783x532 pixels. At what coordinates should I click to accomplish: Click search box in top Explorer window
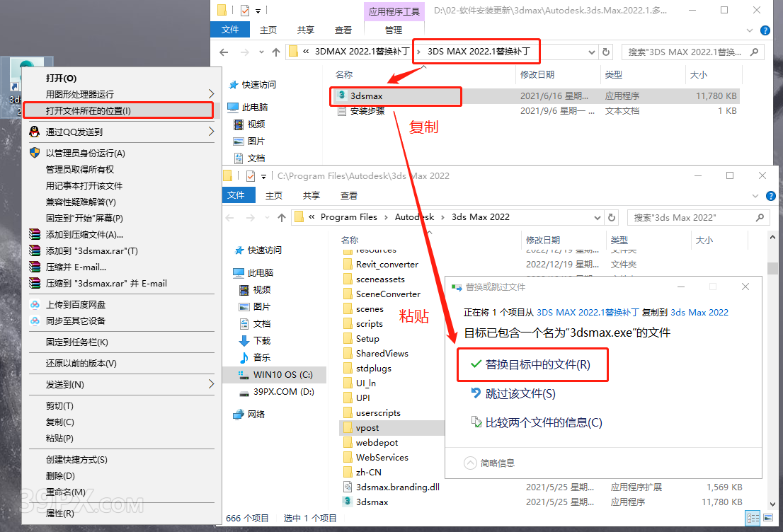click(692, 52)
